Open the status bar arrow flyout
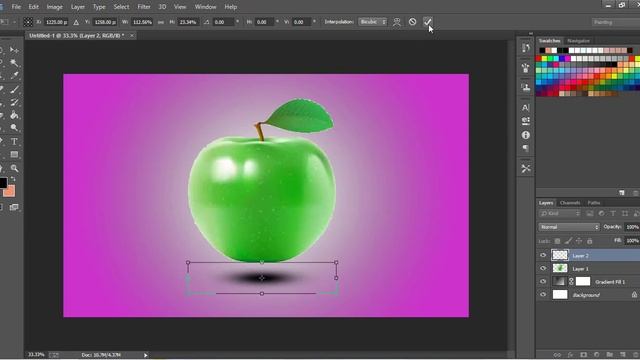 (145, 355)
